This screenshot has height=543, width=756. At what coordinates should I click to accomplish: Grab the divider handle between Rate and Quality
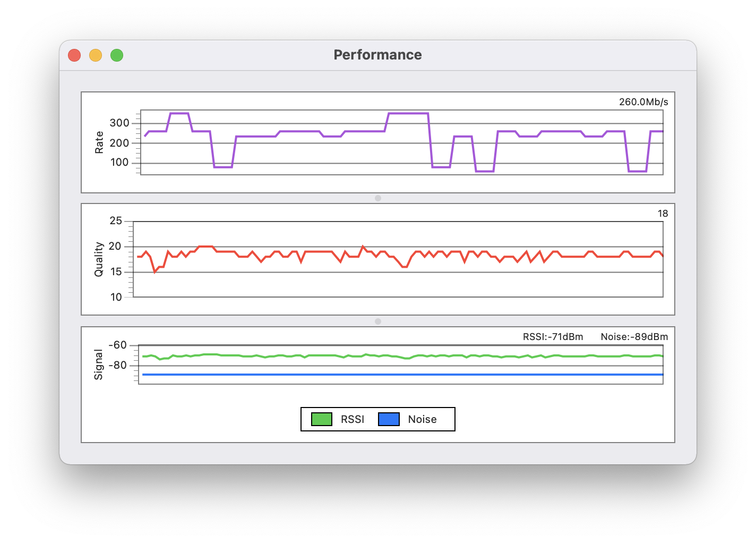coord(378,198)
